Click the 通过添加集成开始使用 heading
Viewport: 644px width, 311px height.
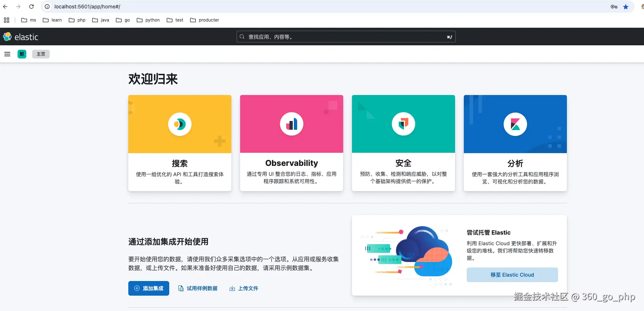point(168,242)
